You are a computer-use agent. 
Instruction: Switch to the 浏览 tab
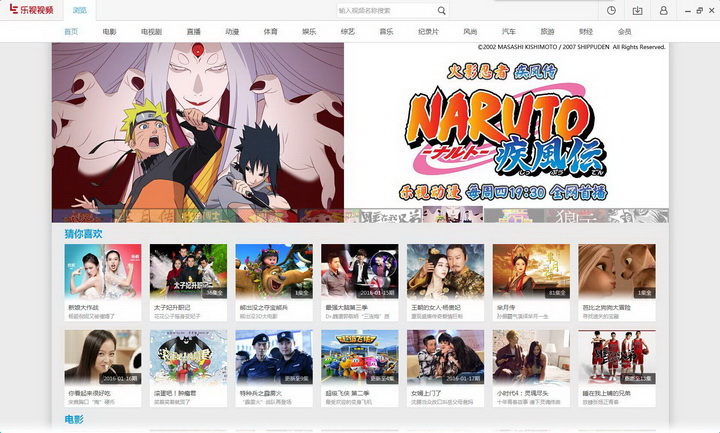coord(80,10)
